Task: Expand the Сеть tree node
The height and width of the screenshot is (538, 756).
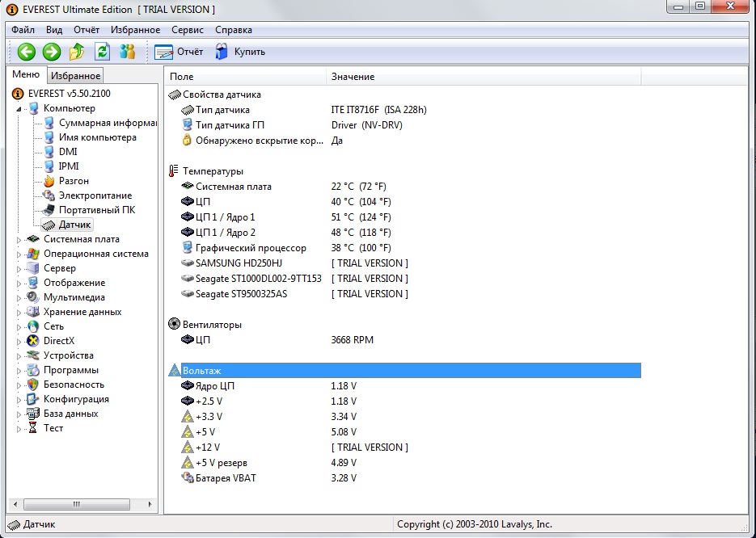Action: [19, 327]
